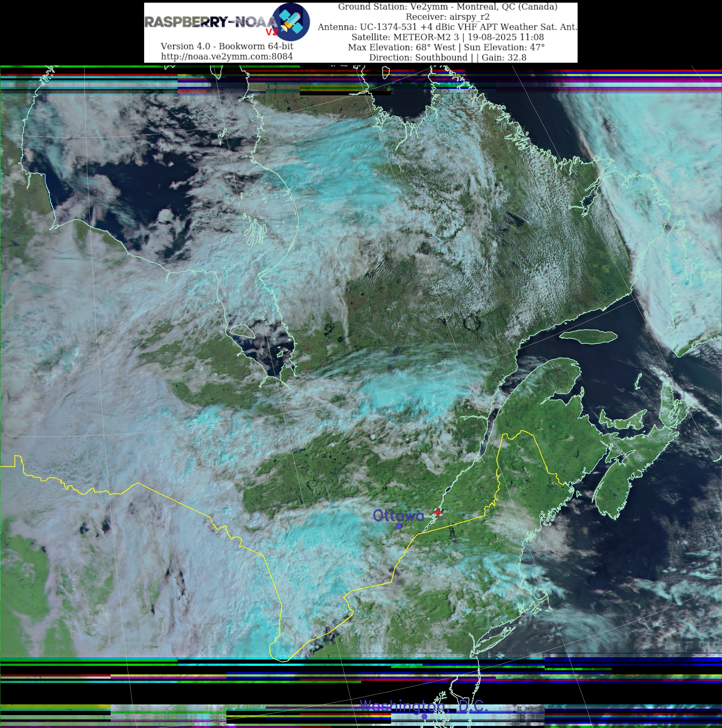Screen dimensions: 722x728
Task: Click the blue Washington, D.C. city dot
Action: pyautogui.click(x=424, y=716)
